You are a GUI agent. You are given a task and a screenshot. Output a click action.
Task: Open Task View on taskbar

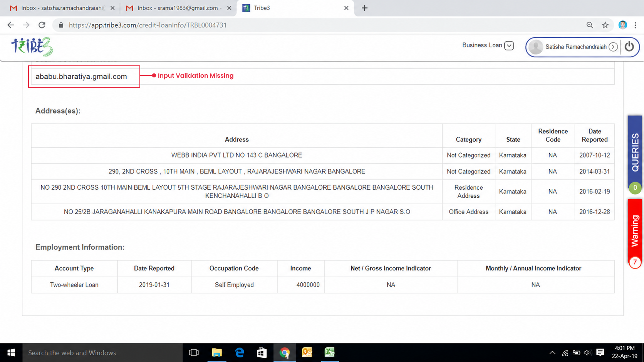pos(194,352)
